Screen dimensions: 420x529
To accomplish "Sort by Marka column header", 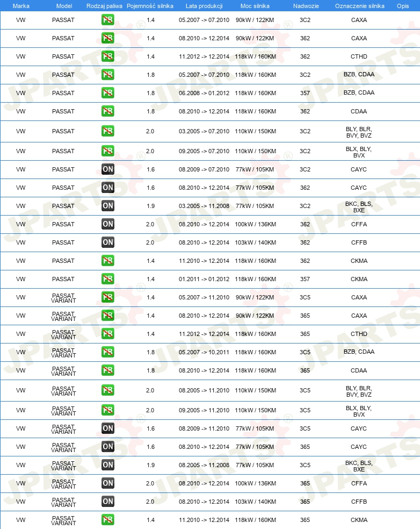I will [x=21, y=6].
